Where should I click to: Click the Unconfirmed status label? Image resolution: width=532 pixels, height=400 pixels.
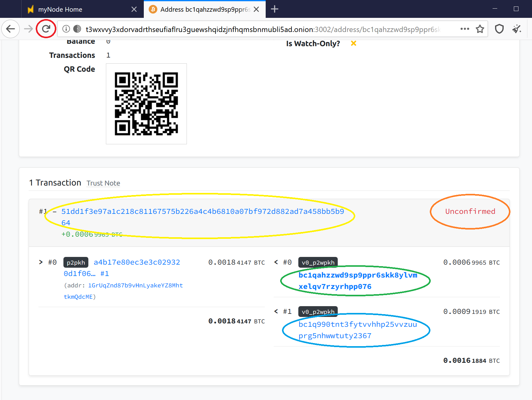pyautogui.click(x=470, y=211)
